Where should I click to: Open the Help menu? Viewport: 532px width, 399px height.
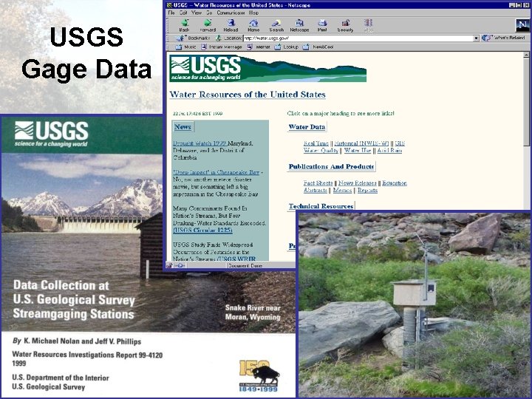[x=253, y=13]
